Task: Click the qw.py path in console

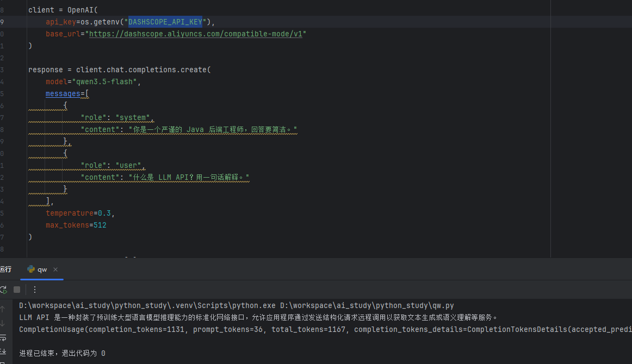Action: (x=367, y=306)
